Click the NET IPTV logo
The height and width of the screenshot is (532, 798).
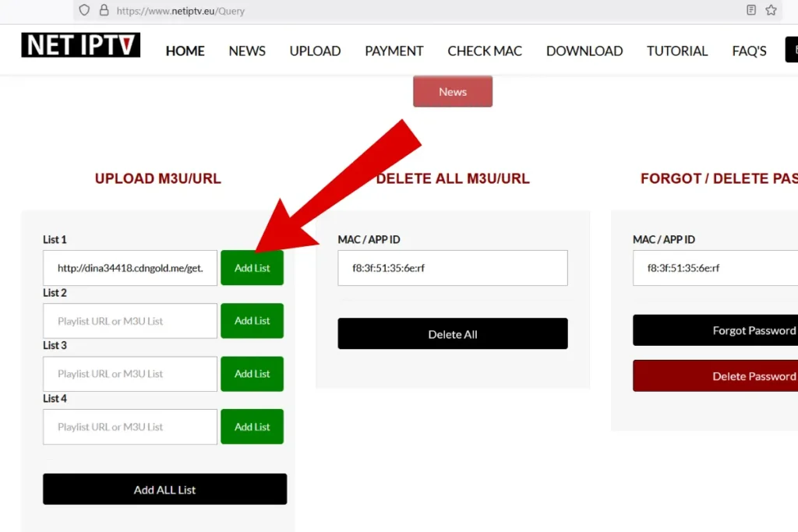point(80,45)
